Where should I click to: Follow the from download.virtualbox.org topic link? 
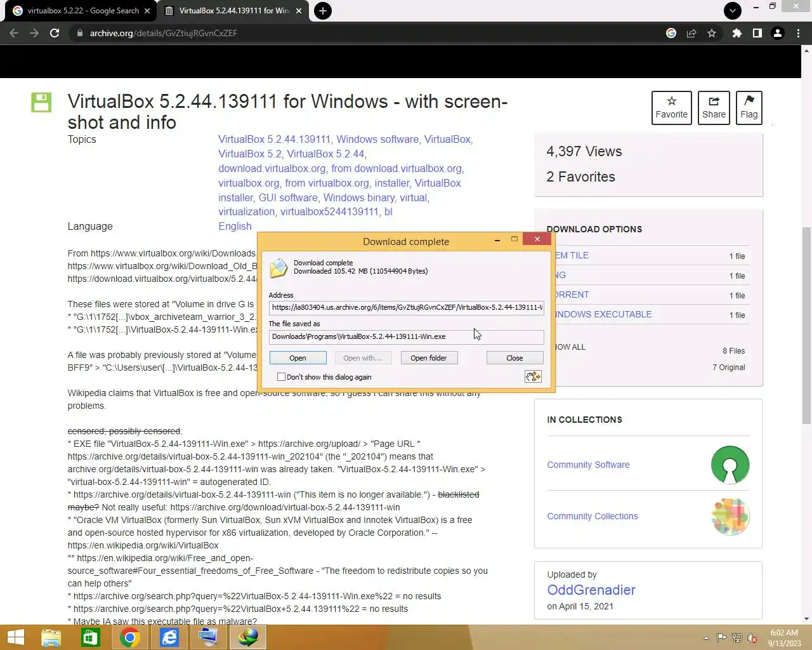pos(396,168)
